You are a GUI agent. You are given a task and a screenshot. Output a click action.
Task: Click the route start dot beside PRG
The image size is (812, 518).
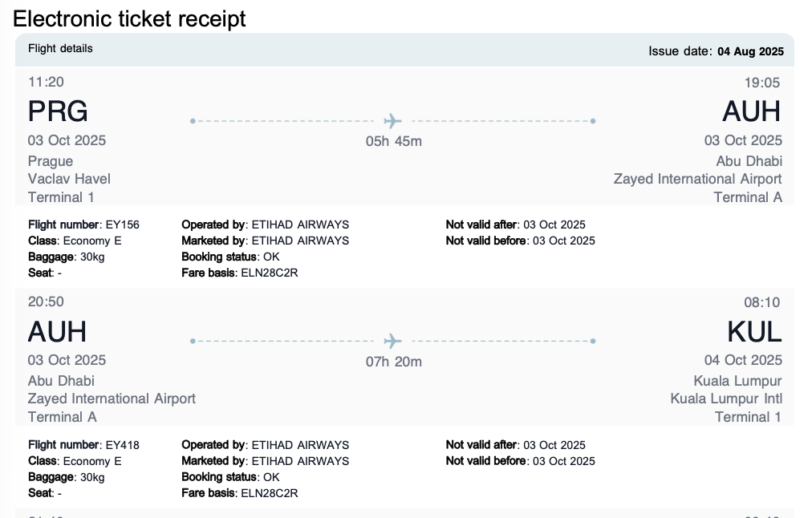point(193,121)
